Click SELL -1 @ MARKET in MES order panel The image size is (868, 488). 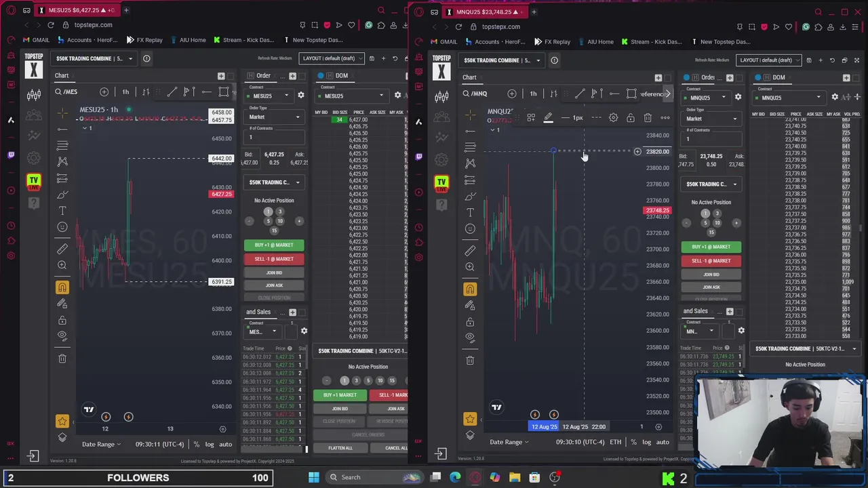pos(274,259)
